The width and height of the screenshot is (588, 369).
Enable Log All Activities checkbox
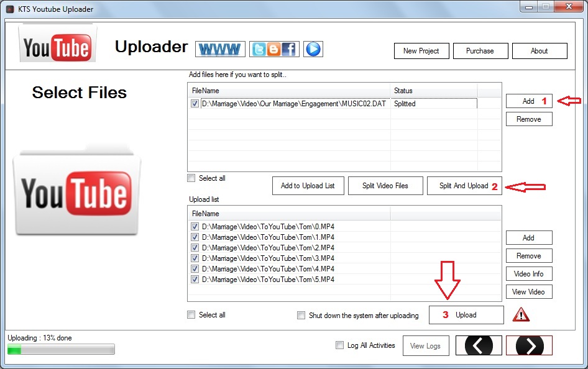coord(340,345)
